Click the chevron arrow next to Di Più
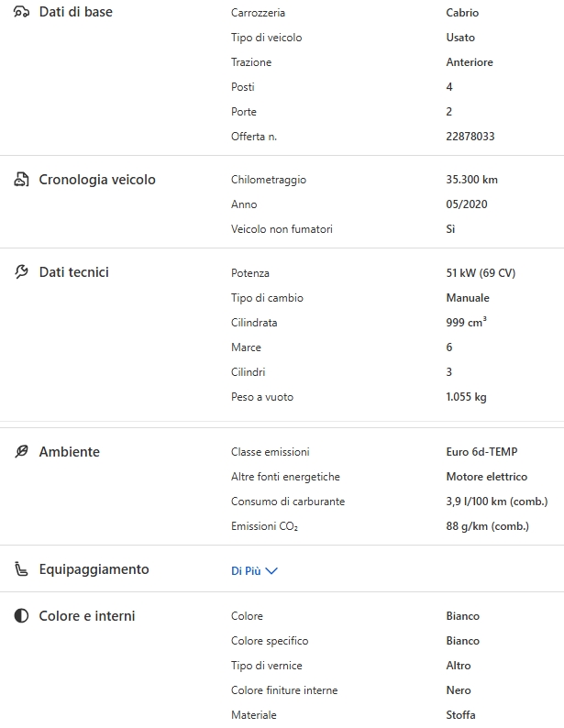 coord(271,570)
